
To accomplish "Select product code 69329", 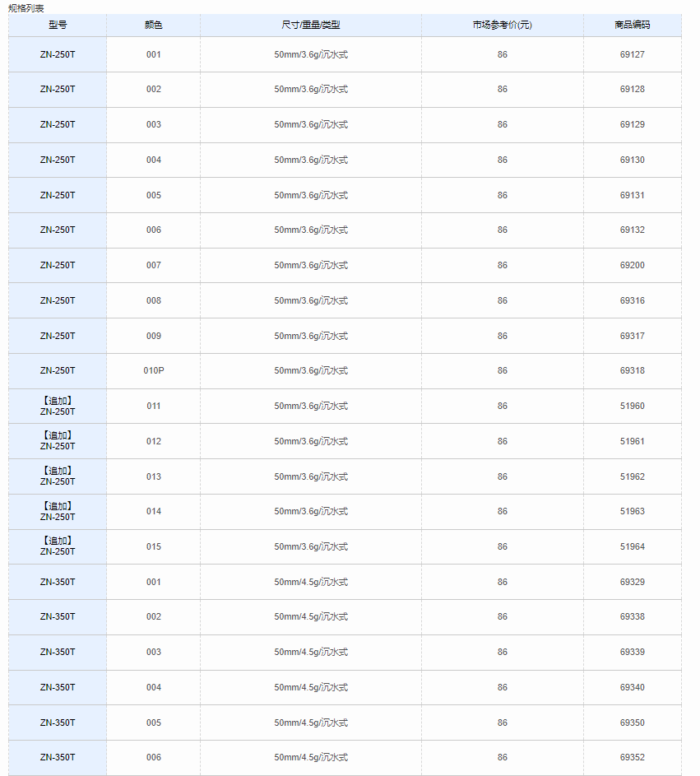I will 633,582.
